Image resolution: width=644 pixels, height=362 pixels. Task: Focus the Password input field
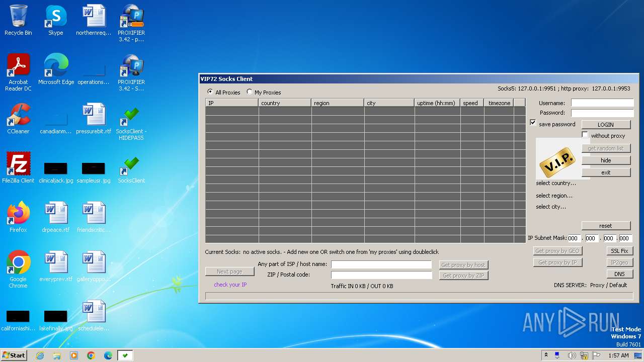602,113
